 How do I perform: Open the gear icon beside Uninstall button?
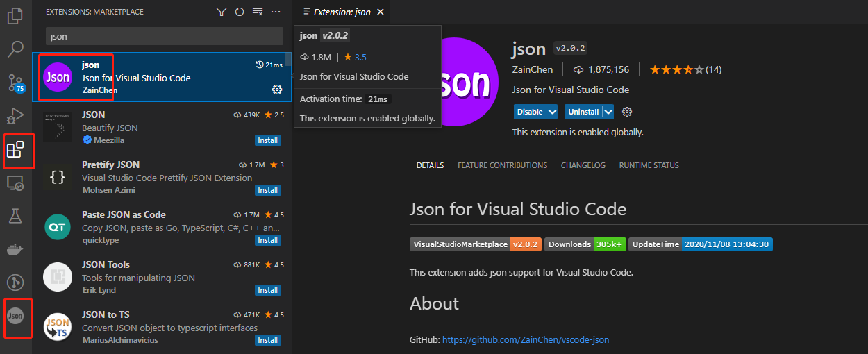[627, 112]
